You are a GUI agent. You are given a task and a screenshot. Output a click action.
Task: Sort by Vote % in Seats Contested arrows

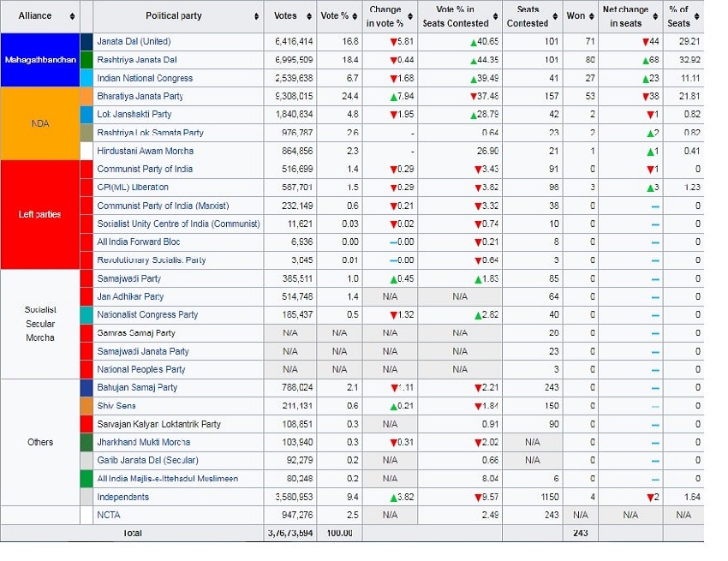(495, 16)
